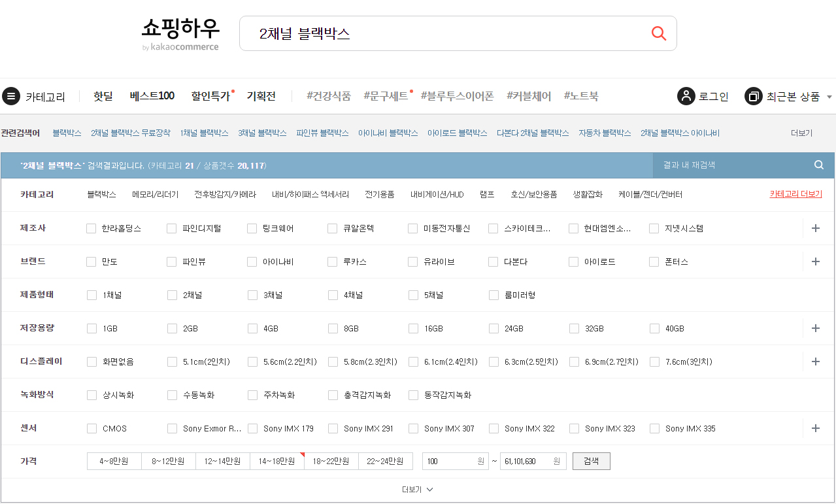Check the Sony IMX 335 sensor checkbox
836x504 pixels.
click(x=654, y=428)
